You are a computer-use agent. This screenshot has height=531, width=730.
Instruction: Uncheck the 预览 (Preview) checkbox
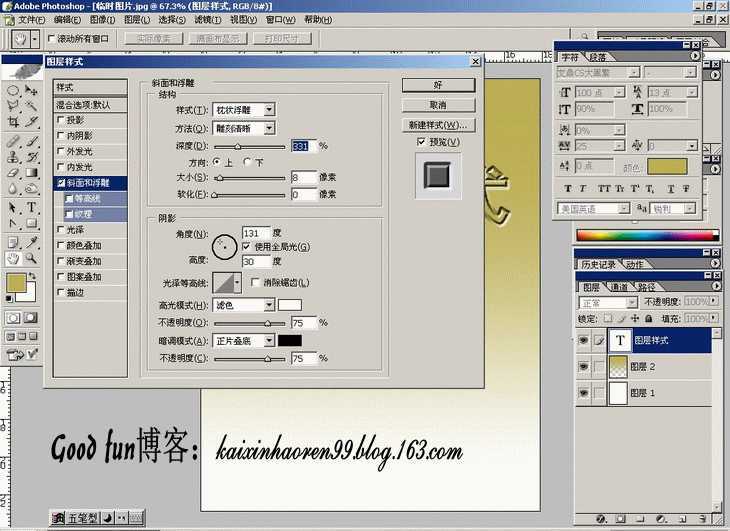[x=421, y=142]
